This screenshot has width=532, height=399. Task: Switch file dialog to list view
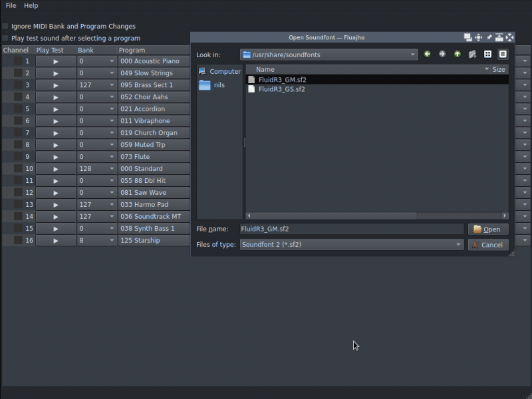coord(487,55)
